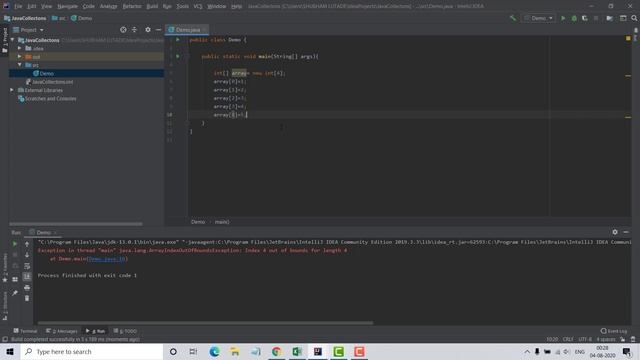Screen dimensions: 640x360
Task: Expand the .idea folder
Action: 19,48
